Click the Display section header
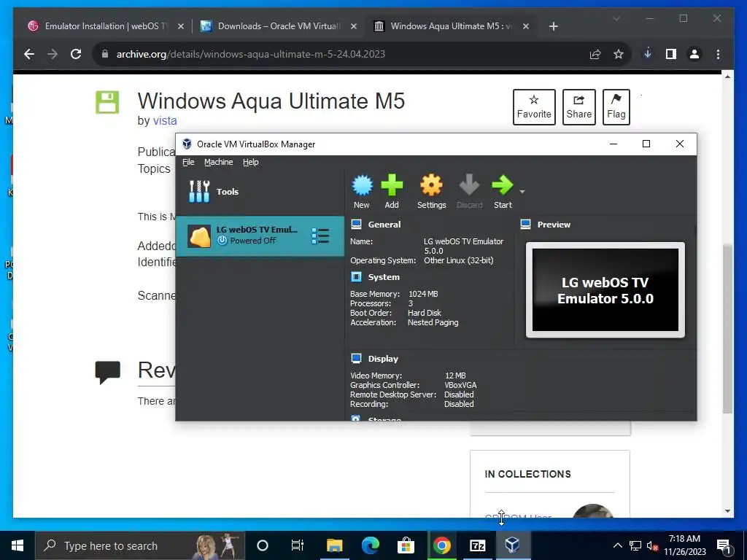Image resolution: width=747 pixels, height=560 pixels. [383, 359]
